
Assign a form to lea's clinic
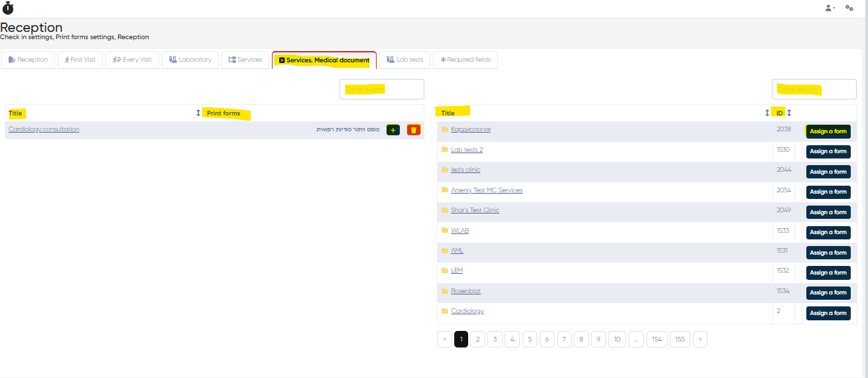(x=828, y=172)
